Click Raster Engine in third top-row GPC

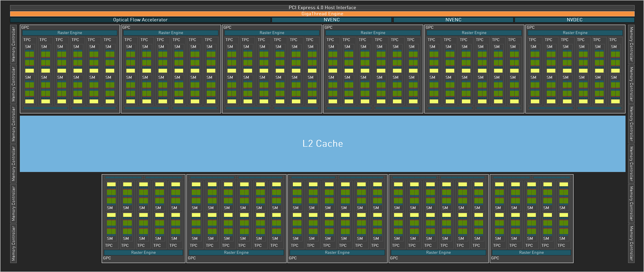pyautogui.click(x=272, y=33)
